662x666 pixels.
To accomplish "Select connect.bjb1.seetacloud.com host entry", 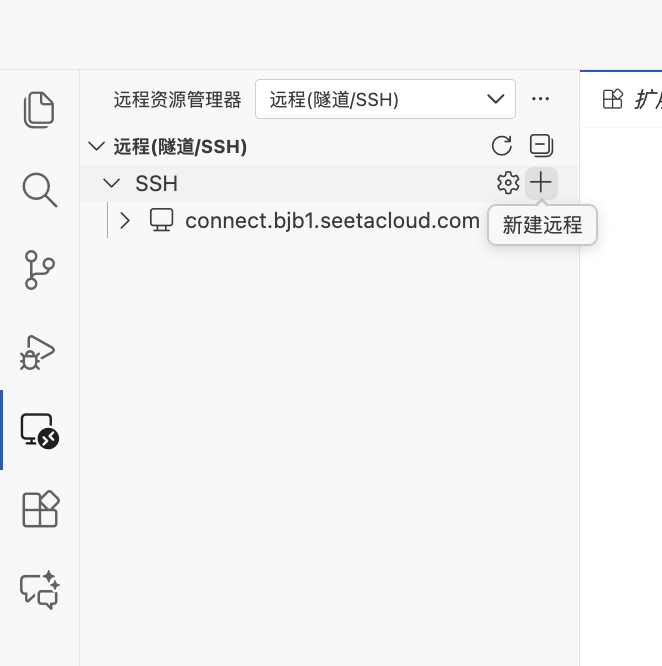I will pos(332,220).
